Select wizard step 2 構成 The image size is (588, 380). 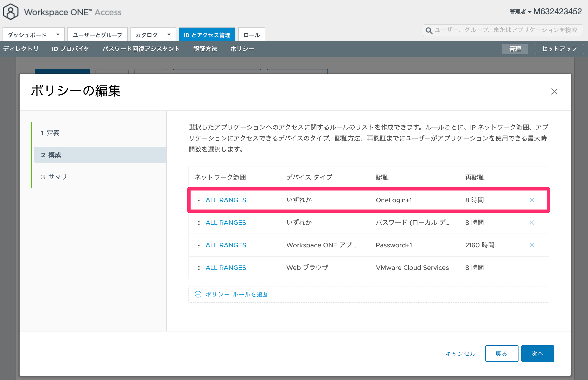pos(100,155)
